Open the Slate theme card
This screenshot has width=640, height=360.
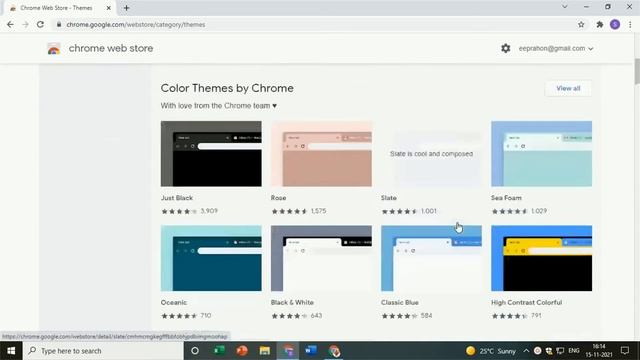[x=431, y=153]
